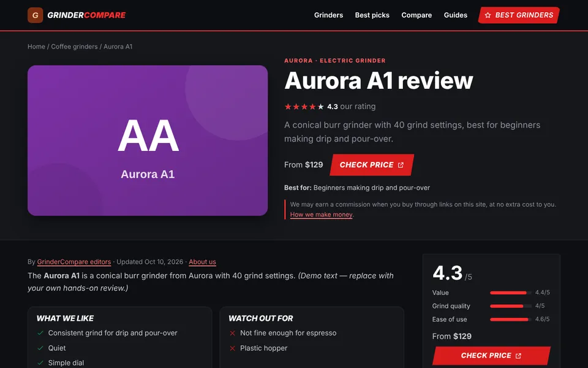Click the checkmark icon next to Quiet
Screen dimensions: 588x368
pyautogui.click(x=40, y=348)
